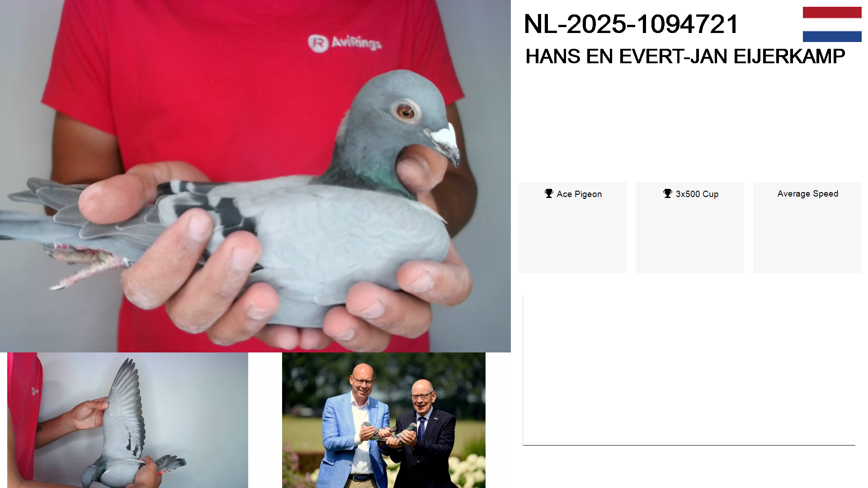Click the 3x500 Cup trophy icon
The height and width of the screenshot is (488, 868).
(x=668, y=193)
